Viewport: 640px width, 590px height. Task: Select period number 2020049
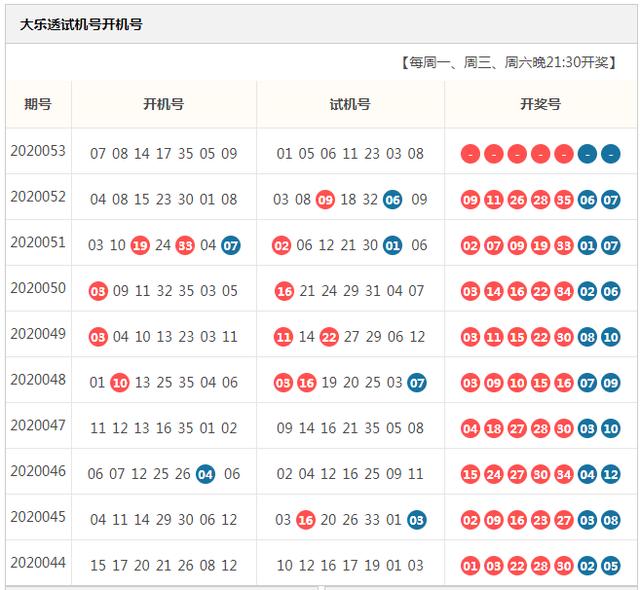pos(38,333)
